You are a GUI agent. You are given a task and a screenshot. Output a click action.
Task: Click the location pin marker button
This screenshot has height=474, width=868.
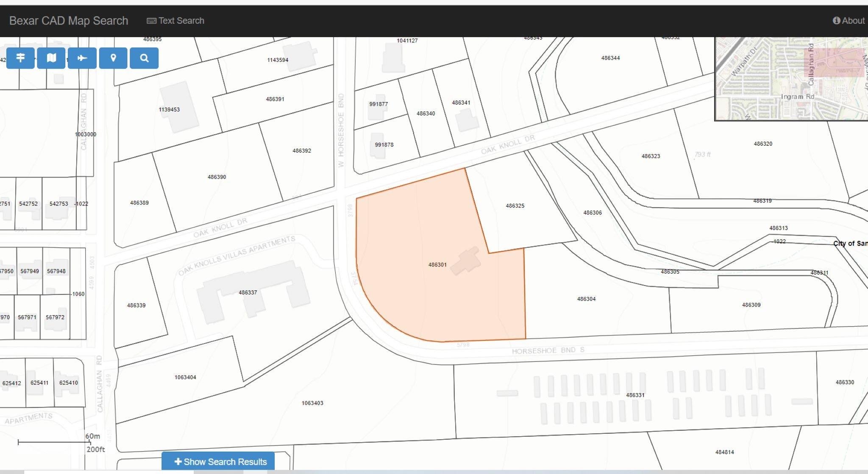(113, 58)
